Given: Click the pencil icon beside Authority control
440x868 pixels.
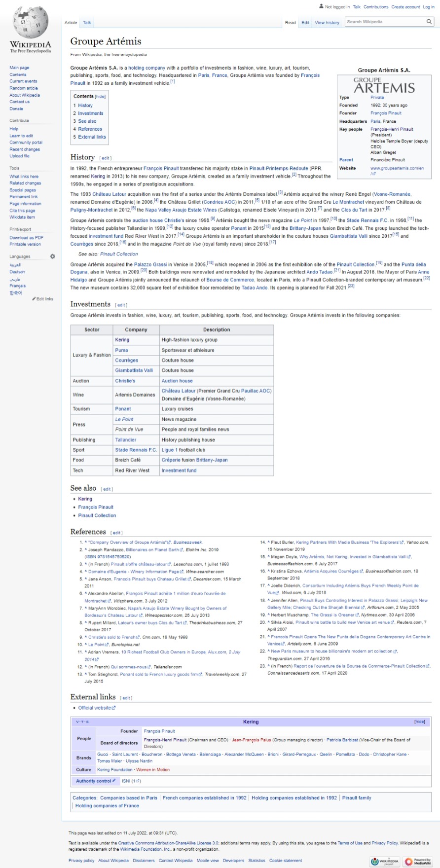Looking at the screenshot, I should click(114, 781).
